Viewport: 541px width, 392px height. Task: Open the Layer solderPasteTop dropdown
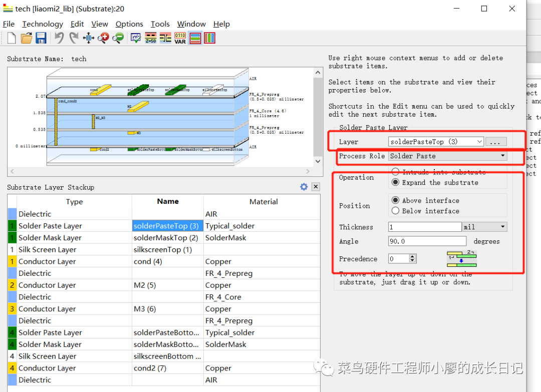click(x=436, y=142)
